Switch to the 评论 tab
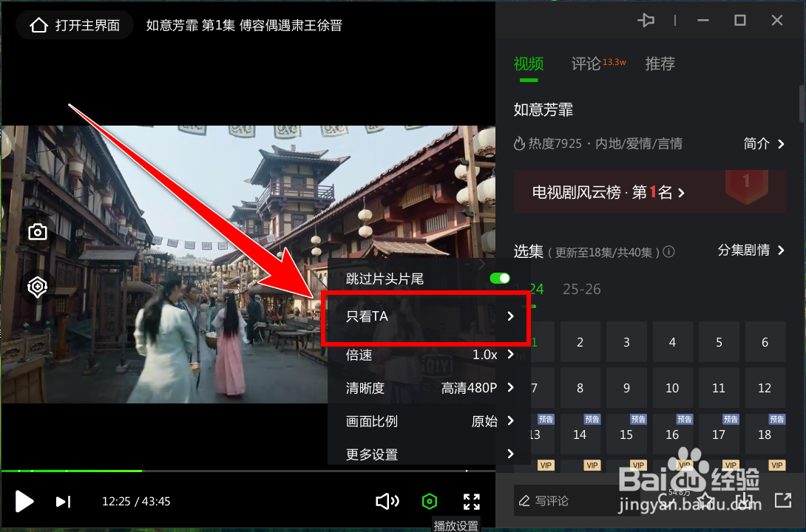 click(x=585, y=64)
